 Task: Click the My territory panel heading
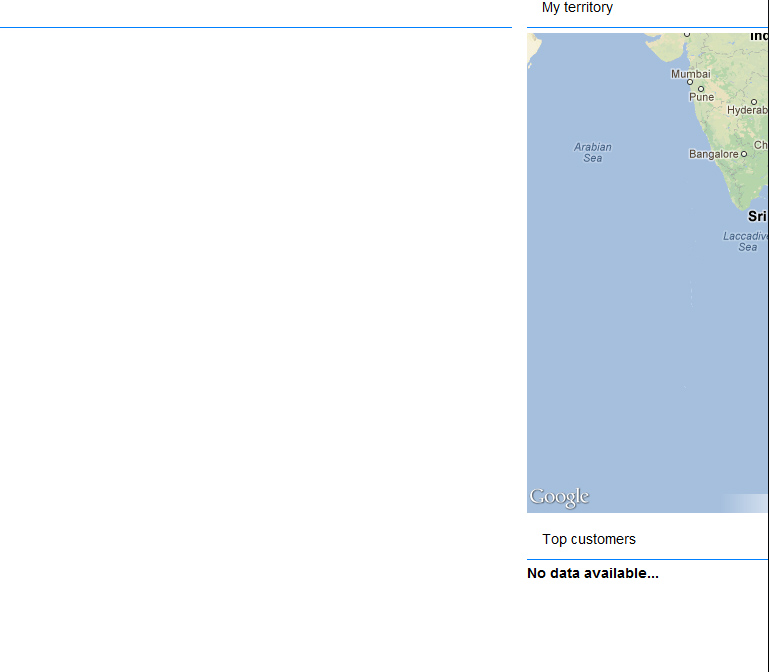tap(577, 8)
